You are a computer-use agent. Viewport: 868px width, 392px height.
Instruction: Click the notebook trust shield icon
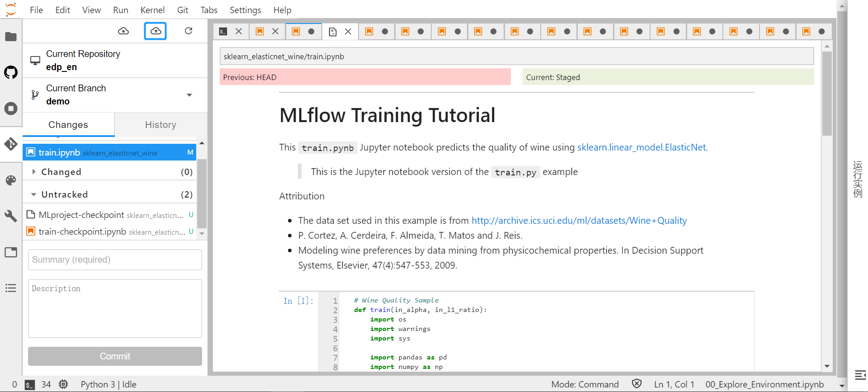pos(637,384)
